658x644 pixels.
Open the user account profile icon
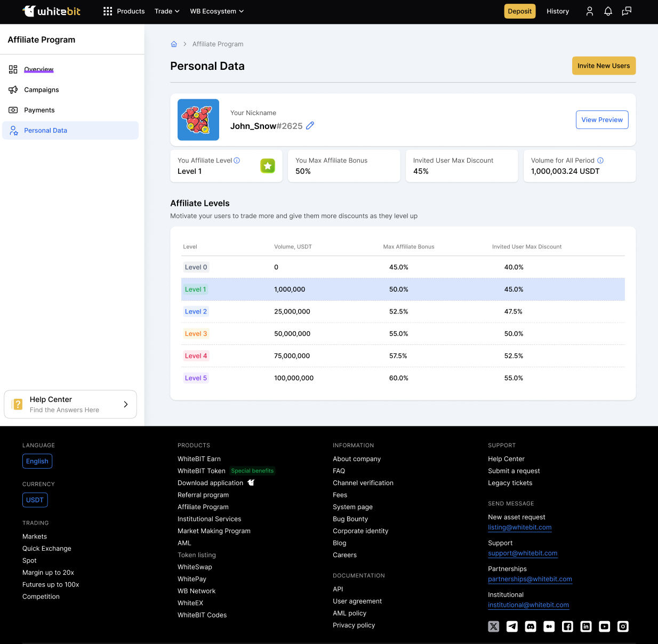point(589,11)
